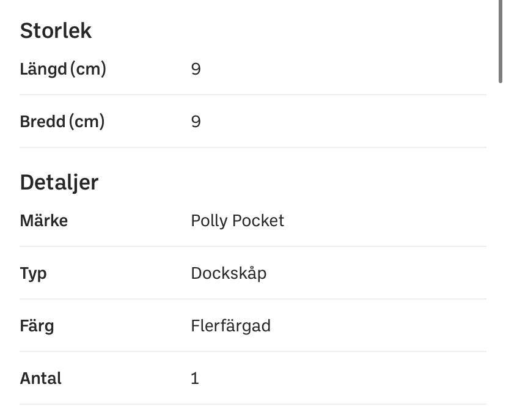Click the Märke label
This screenshot has height=420, width=506.
[43, 221]
